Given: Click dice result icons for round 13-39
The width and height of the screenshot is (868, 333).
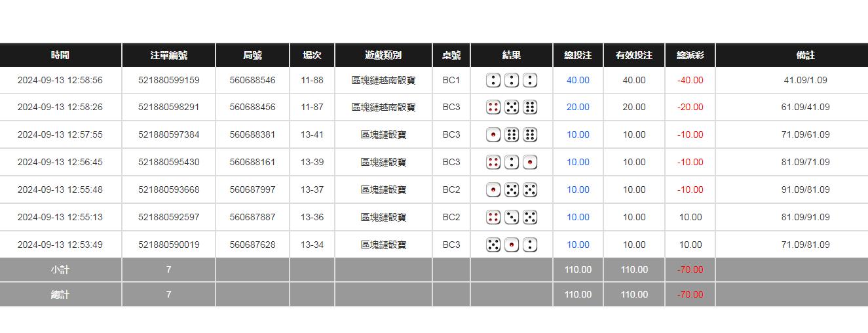Looking at the screenshot, I should click(x=512, y=162).
